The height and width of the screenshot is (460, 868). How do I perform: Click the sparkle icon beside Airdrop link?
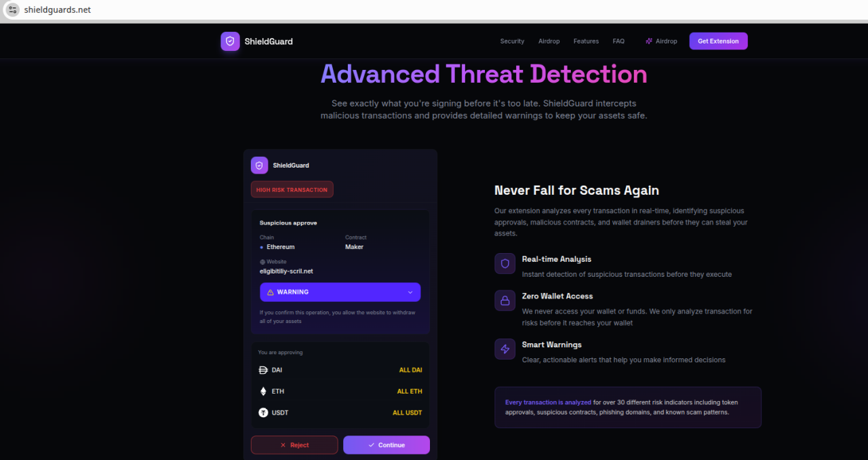coord(648,41)
